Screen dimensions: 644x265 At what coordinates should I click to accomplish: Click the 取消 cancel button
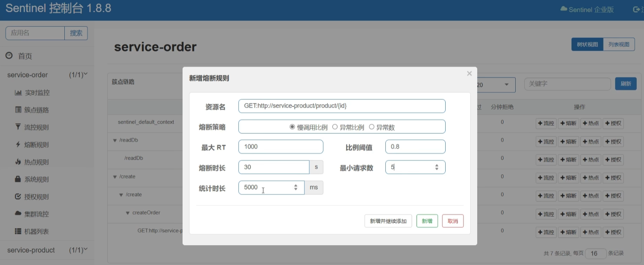pyautogui.click(x=453, y=221)
